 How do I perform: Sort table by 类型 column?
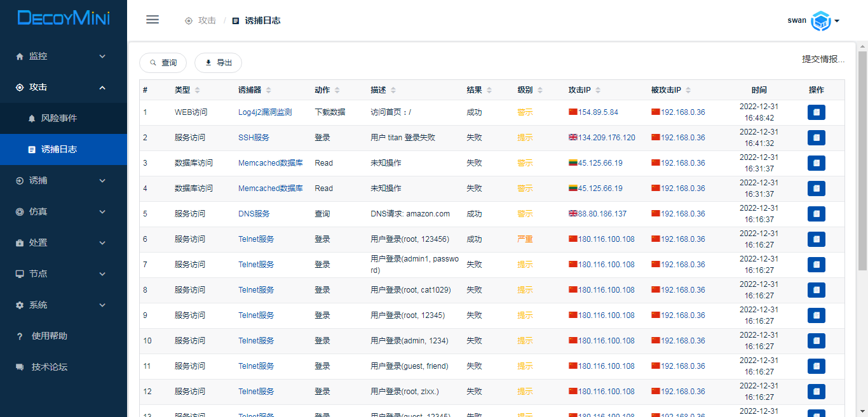point(197,90)
